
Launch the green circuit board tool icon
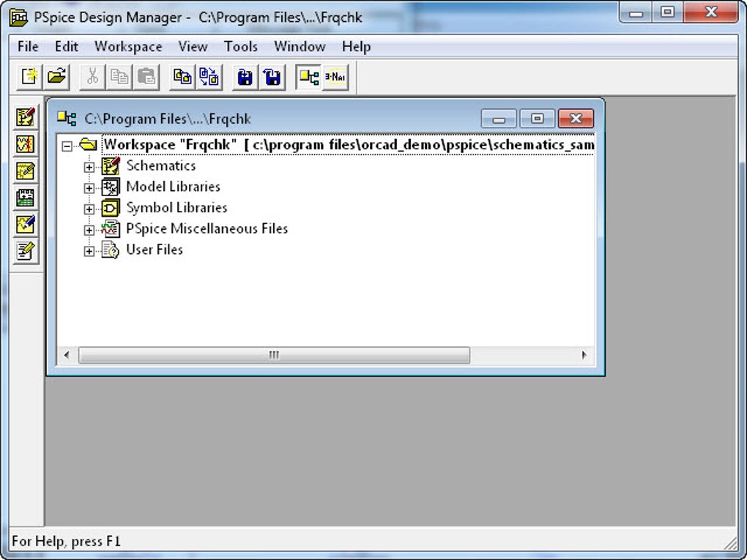pyautogui.click(x=25, y=197)
